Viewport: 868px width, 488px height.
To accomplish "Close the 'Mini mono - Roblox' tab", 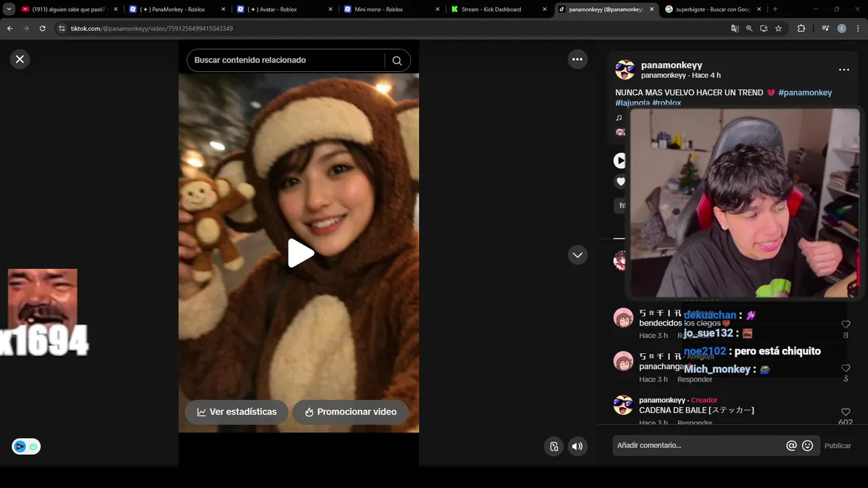I will click(x=437, y=9).
